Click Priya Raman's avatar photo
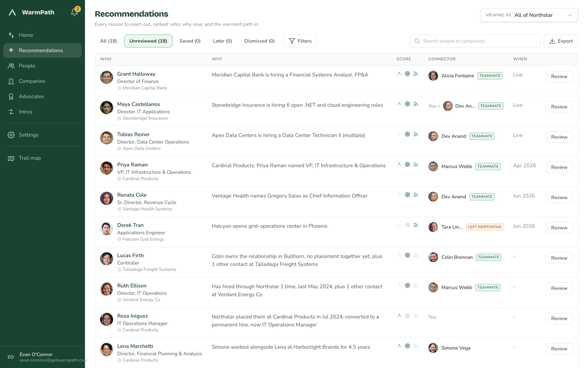588x368 pixels. (x=106, y=168)
